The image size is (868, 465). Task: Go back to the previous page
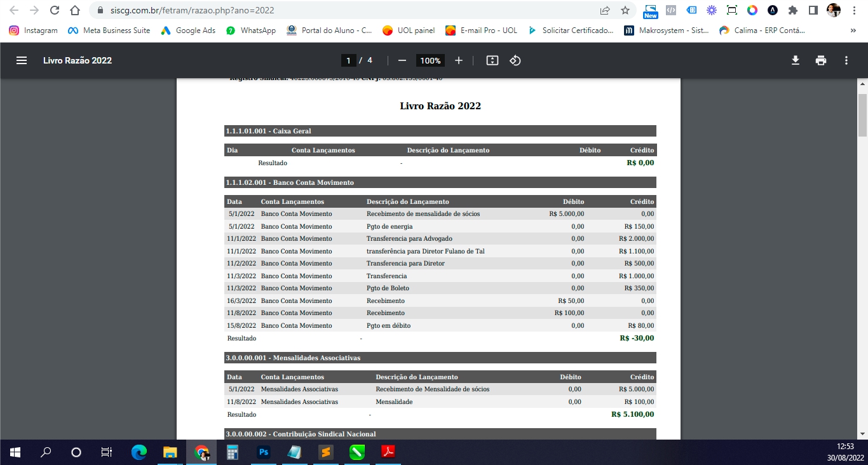coord(14,11)
